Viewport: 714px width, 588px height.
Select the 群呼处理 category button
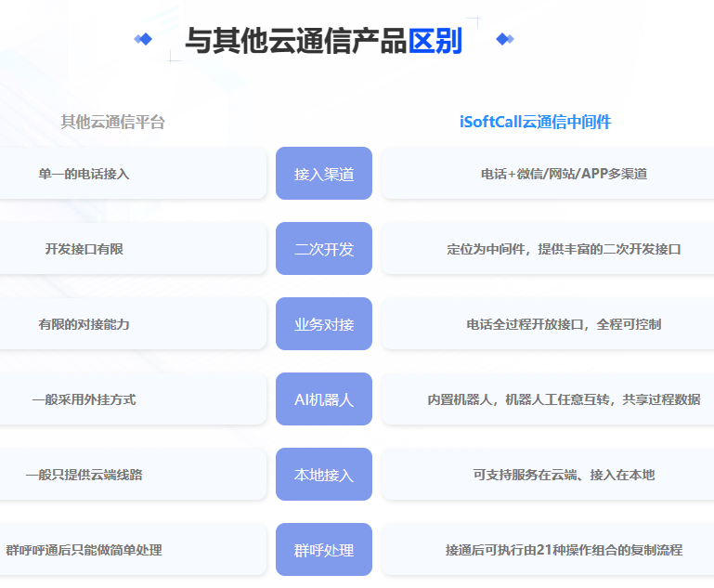coord(324,550)
